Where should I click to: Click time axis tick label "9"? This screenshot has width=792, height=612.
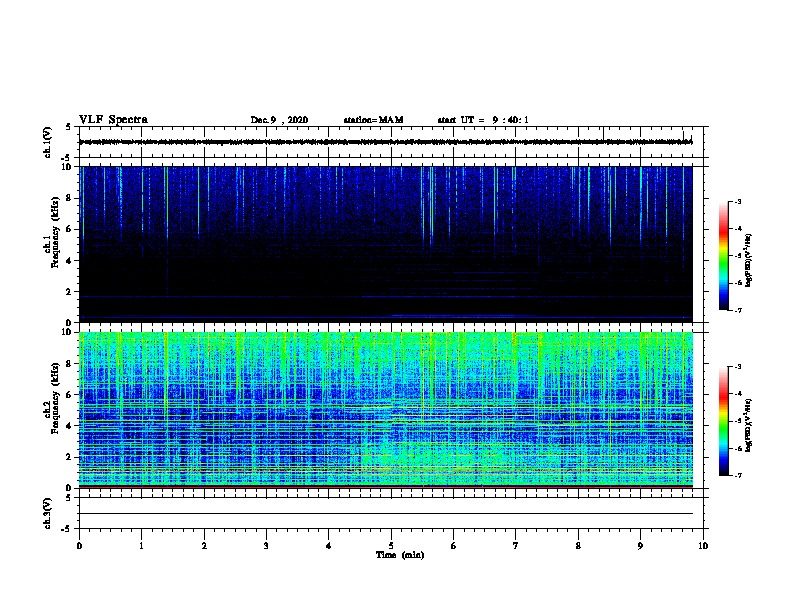pos(640,546)
